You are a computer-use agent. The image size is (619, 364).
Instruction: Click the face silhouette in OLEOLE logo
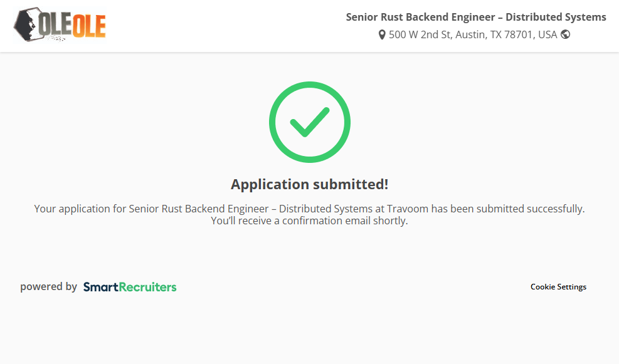click(x=26, y=25)
